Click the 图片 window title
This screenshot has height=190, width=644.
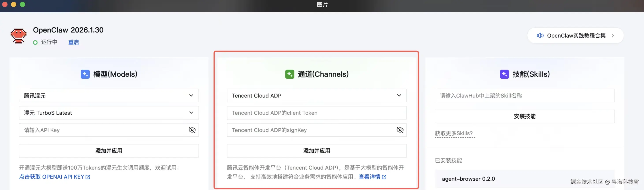click(x=322, y=5)
